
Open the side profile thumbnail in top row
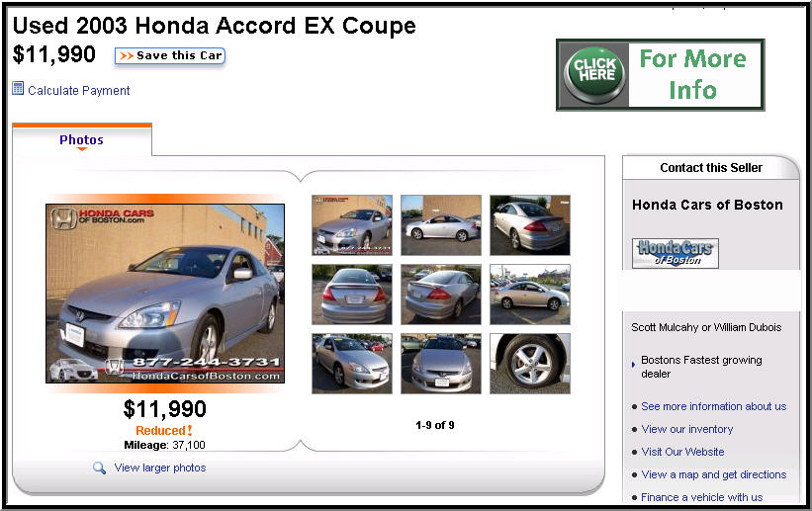[441, 224]
